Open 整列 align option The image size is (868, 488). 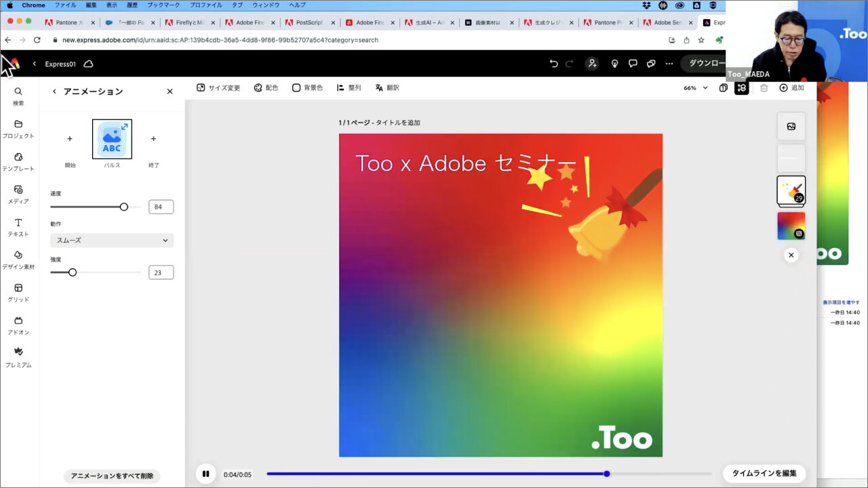pos(349,88)
